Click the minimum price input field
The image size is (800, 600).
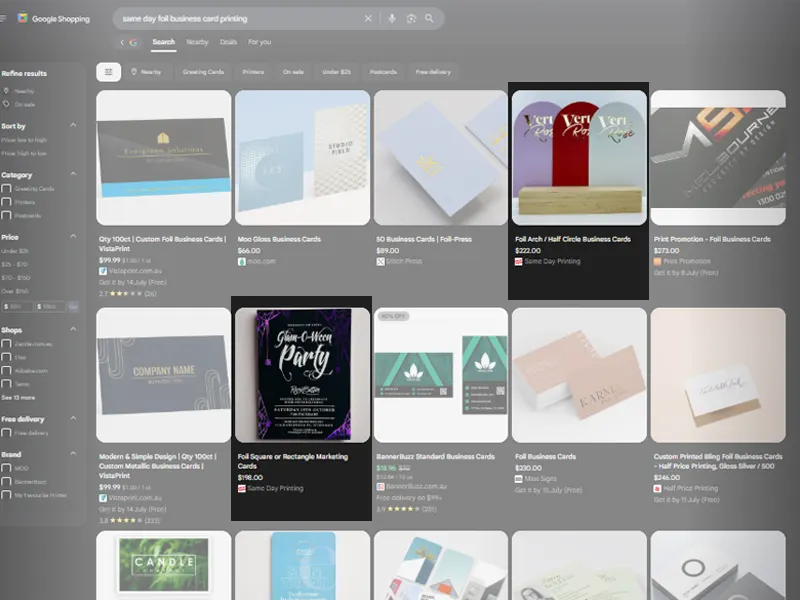17,307
